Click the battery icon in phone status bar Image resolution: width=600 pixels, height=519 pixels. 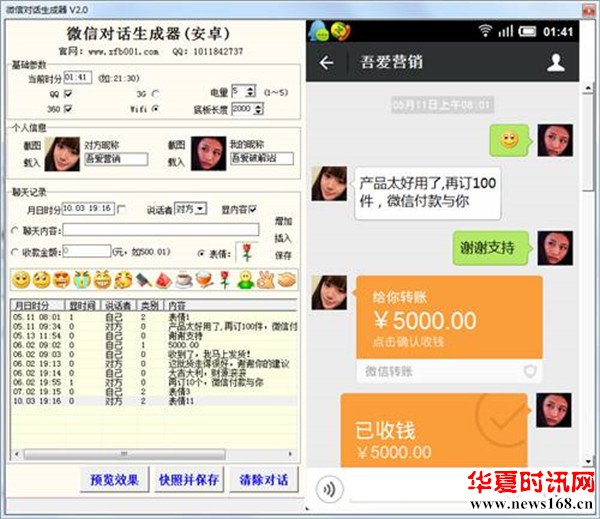(528, 31)
